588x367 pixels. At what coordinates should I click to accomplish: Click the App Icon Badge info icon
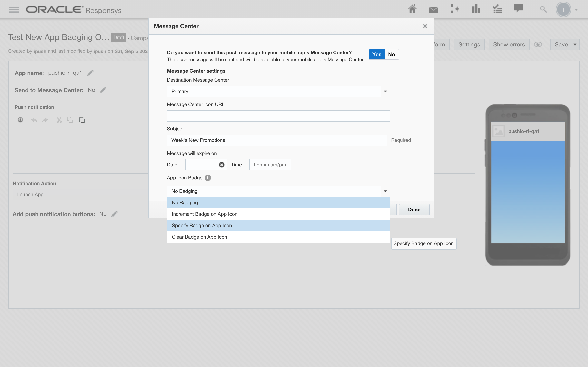(x=207, y=178)
